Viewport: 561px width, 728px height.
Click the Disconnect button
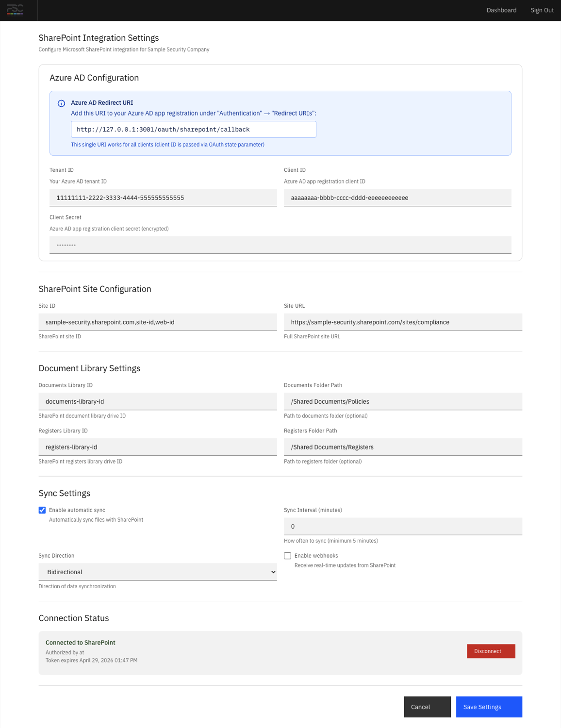pyautogui.click(x=491, y=651)
